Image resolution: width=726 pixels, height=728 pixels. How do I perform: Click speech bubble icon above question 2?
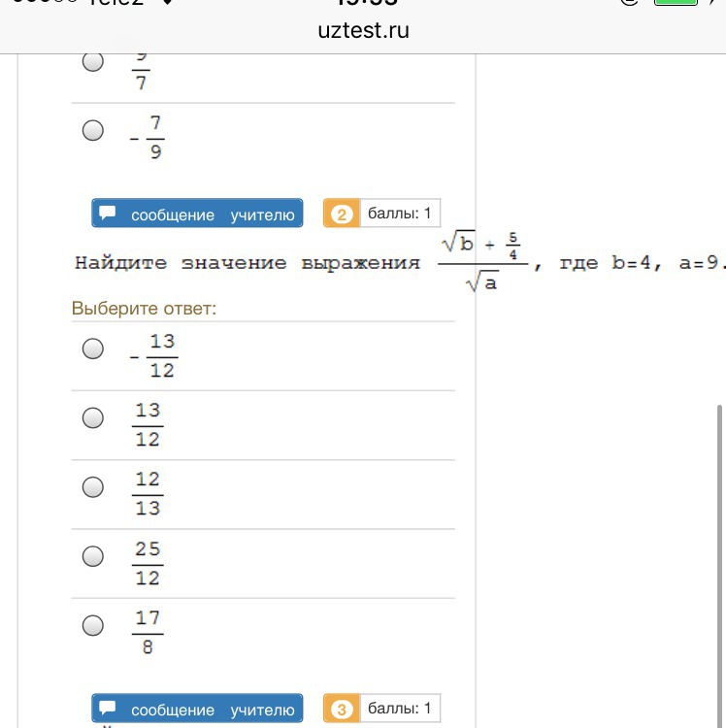tap(109, 213)
